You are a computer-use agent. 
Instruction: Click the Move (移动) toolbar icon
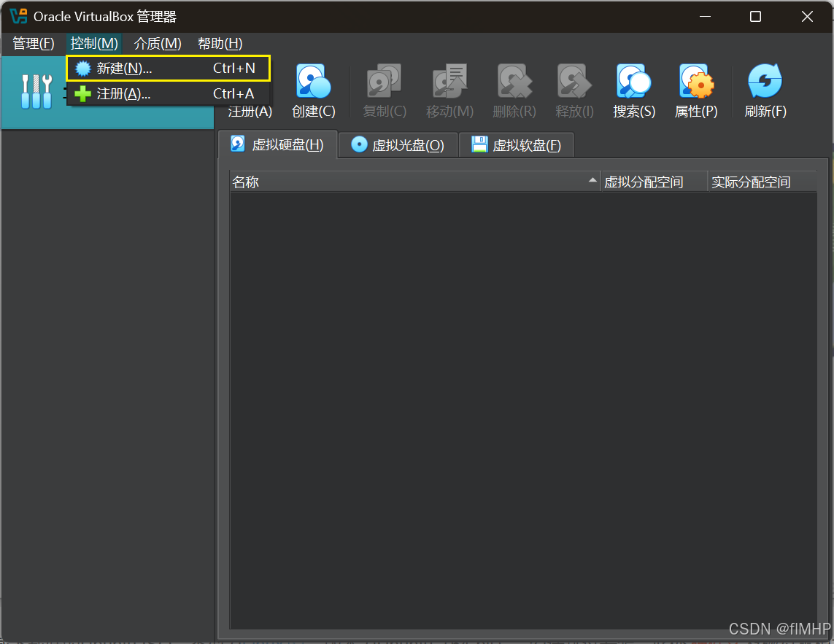(x=449, y=82)
